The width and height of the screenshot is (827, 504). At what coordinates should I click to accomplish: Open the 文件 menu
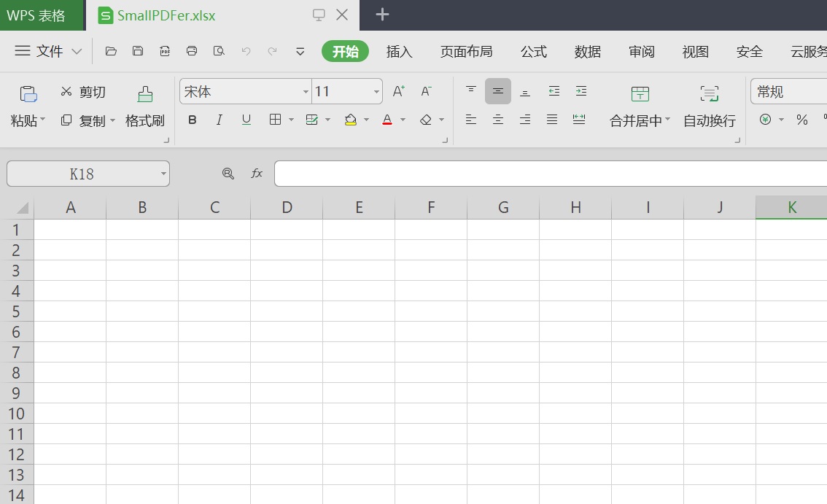tap(48, 51)
